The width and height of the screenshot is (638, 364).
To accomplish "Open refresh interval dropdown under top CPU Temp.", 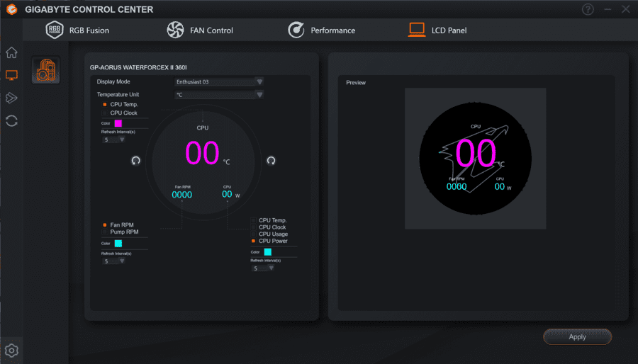I will [x=113, y=140].
